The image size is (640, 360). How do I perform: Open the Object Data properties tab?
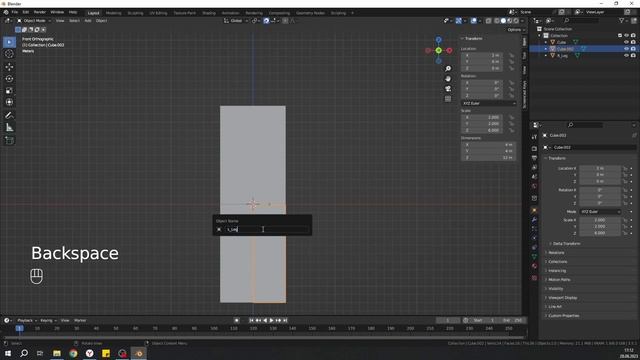(534, 257)
